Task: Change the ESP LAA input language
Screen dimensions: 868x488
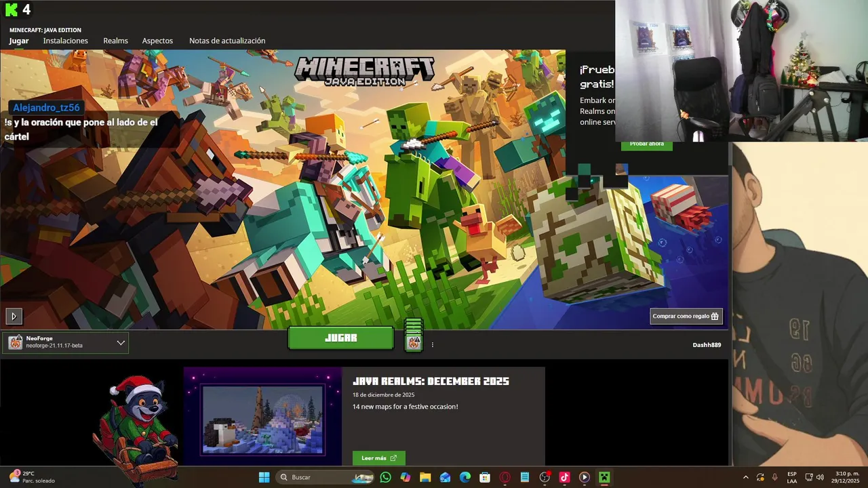Action: tap(792, 477)
